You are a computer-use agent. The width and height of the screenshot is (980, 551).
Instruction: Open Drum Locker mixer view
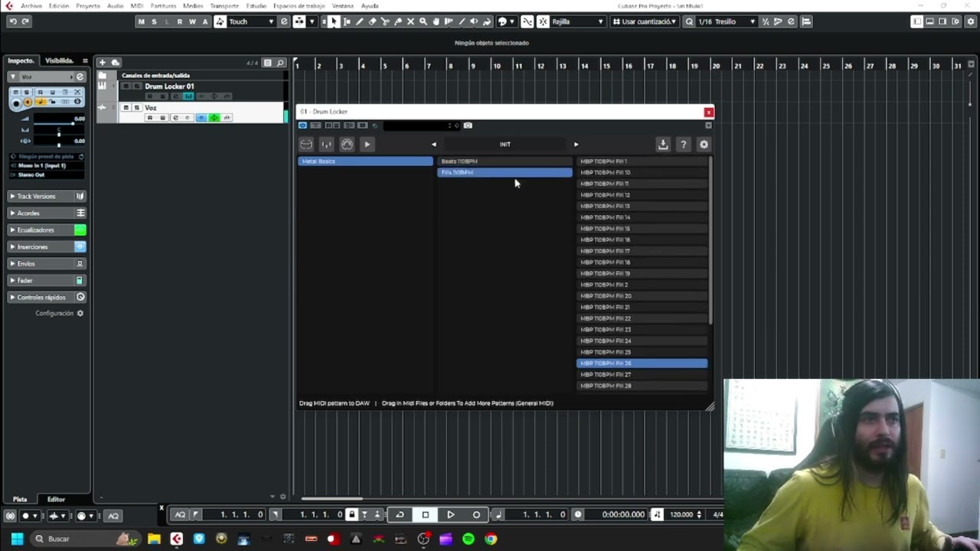click(327, 144)
